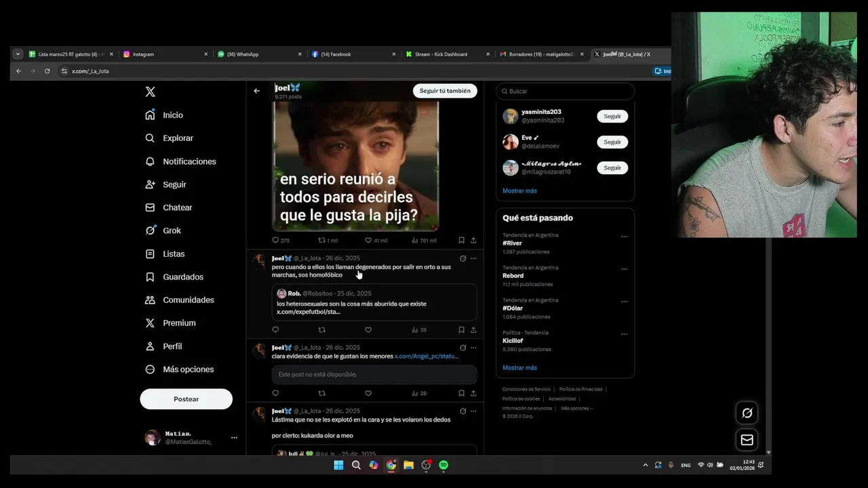Click Mostrar más under follow suggestions

[x=519, y=191]
